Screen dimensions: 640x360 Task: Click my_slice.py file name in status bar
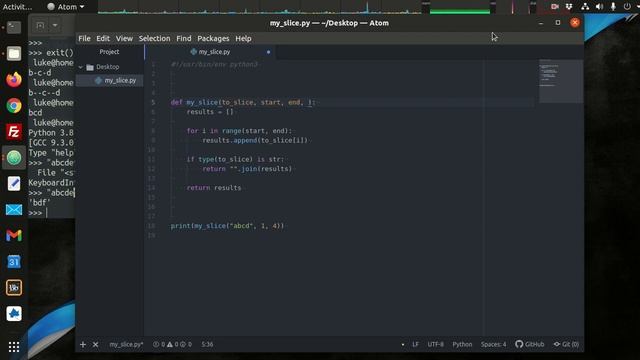[126, 344]
